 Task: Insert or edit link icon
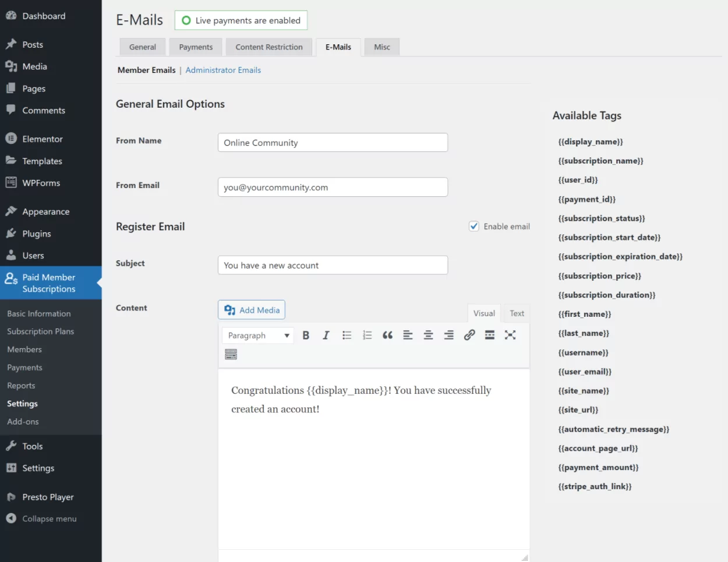(469, 335)
